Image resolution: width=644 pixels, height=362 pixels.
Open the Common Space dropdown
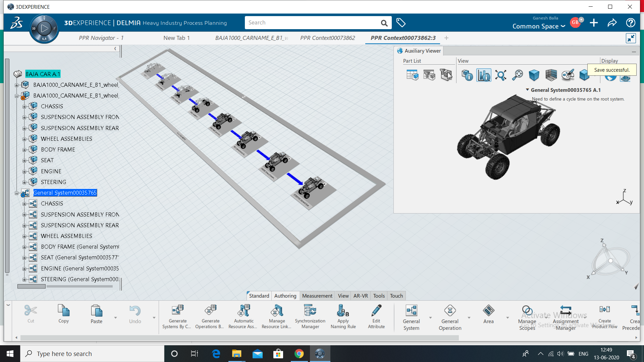(x=539, y=26)
